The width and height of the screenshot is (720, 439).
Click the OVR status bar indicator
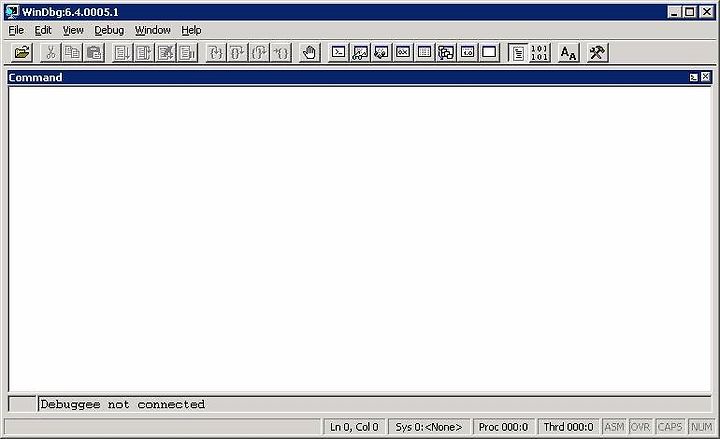[x=640, y=427]
